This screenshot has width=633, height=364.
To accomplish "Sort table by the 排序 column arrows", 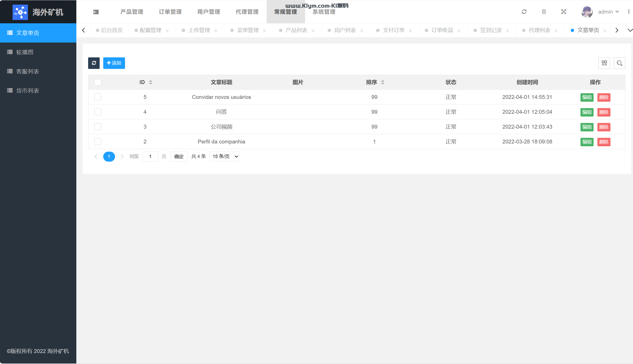I will coord(382,82).
